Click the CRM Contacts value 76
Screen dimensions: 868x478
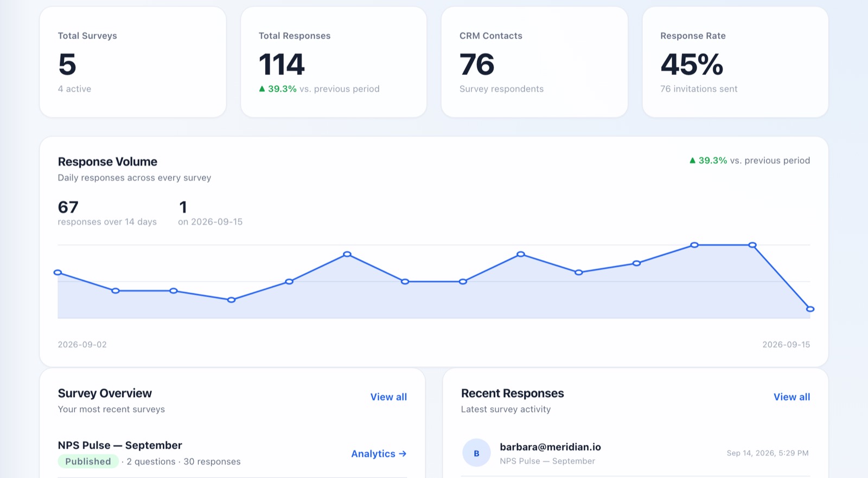tap(477, 64)
